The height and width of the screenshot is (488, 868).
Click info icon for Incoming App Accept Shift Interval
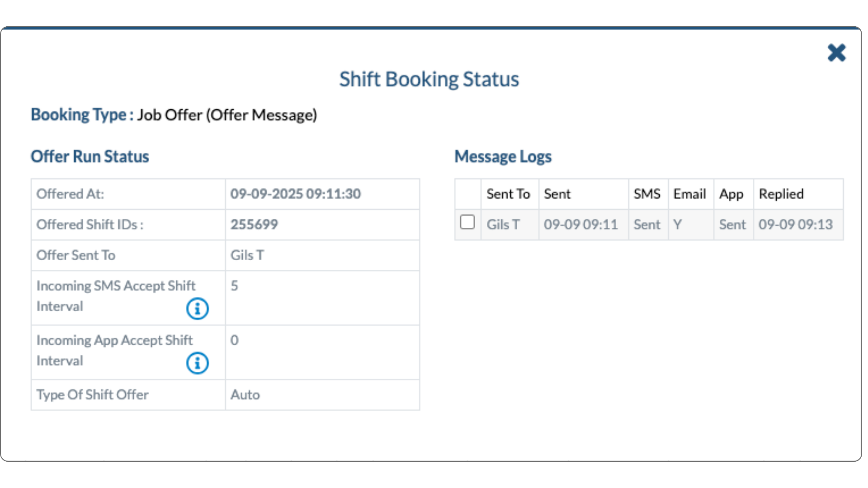tap(198, 363)
